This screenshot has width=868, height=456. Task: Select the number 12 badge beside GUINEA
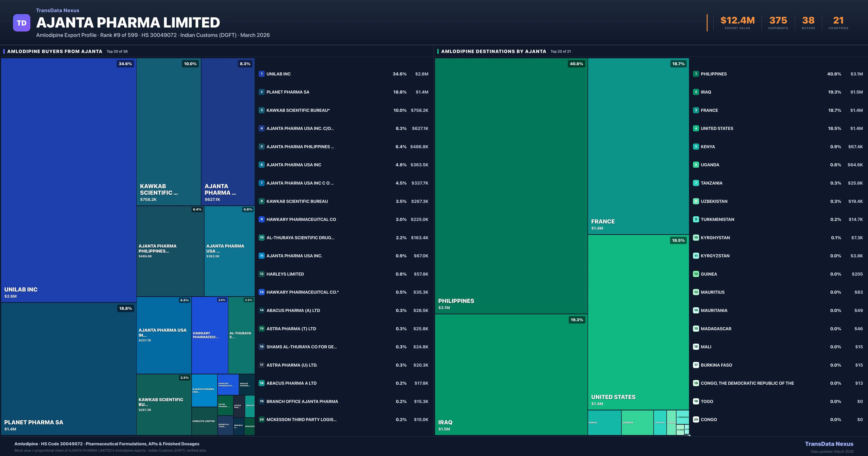click(x=696, y=274)
